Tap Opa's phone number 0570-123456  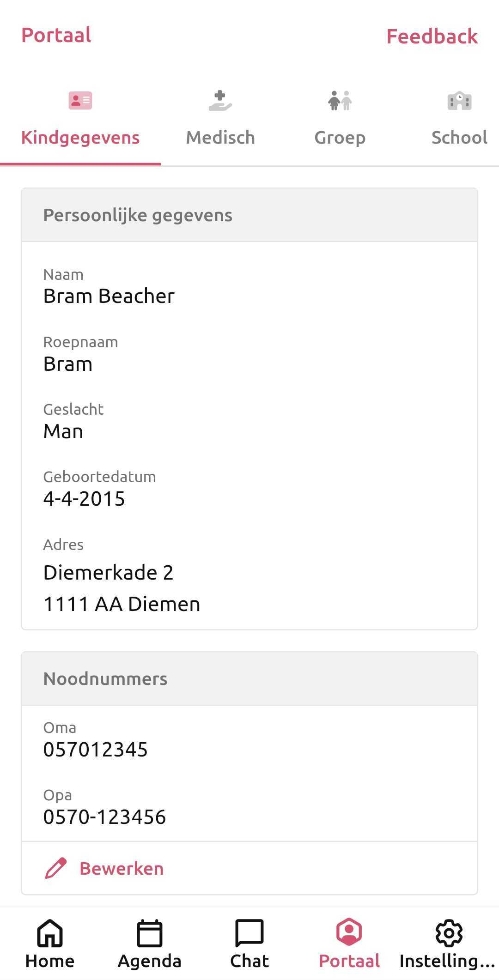coord(104,817)
